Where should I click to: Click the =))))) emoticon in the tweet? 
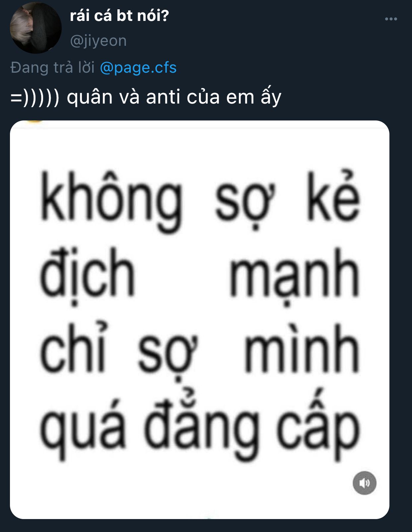pyautogui.click(x=35, y=98)
